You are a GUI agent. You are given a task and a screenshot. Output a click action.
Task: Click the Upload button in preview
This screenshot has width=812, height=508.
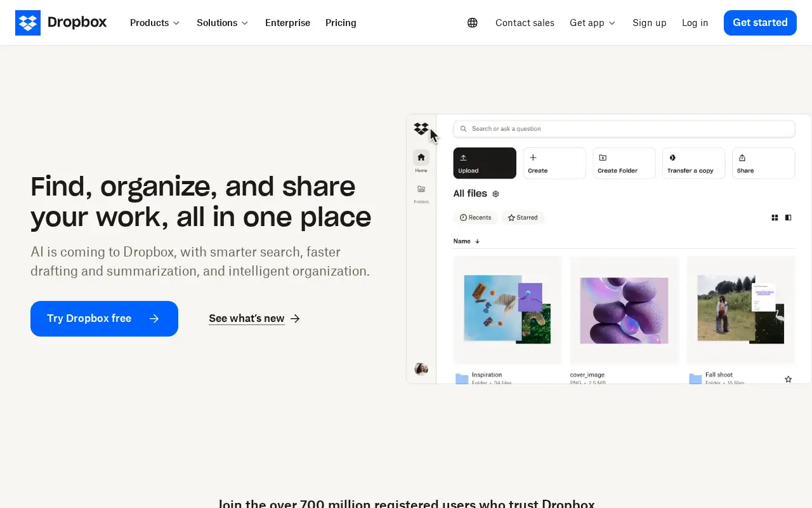(485, 163)
